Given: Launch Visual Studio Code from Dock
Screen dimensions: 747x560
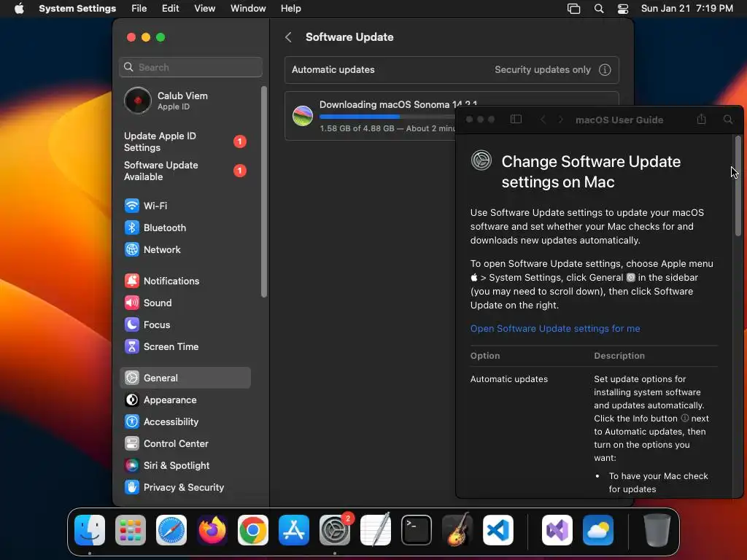Looking at the screenshot, I should pos(498,530).
